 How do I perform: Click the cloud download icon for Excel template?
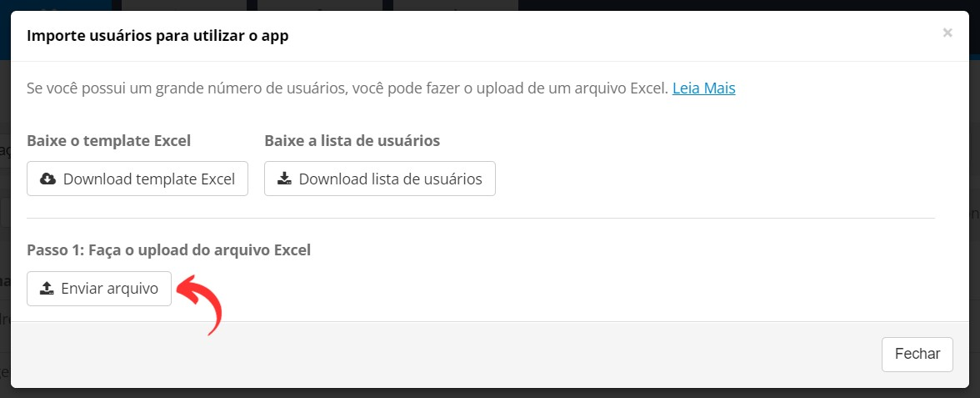pos(47,179)
